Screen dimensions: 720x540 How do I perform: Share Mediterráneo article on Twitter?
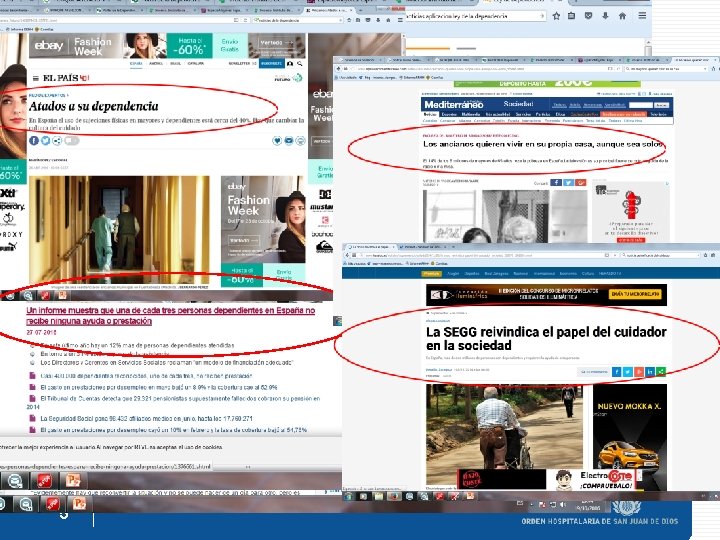(568, 183)
